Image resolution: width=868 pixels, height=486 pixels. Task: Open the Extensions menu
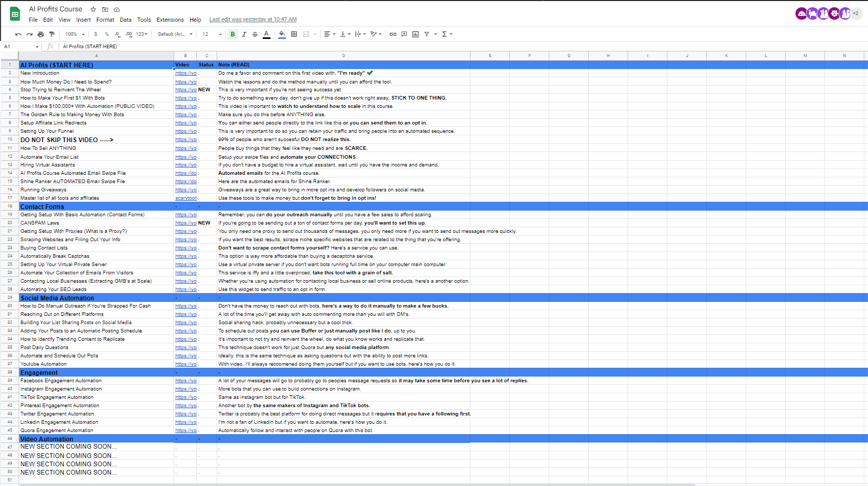coord(170,20)
